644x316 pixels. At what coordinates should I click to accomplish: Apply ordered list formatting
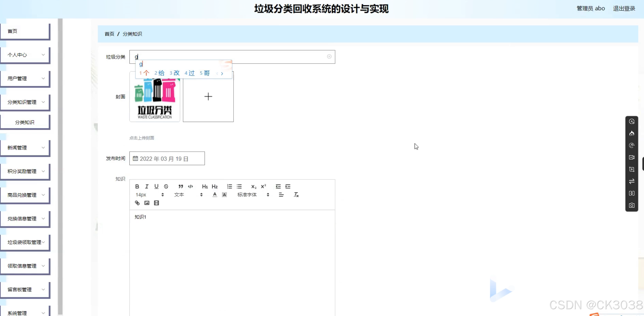pos(229,186)
